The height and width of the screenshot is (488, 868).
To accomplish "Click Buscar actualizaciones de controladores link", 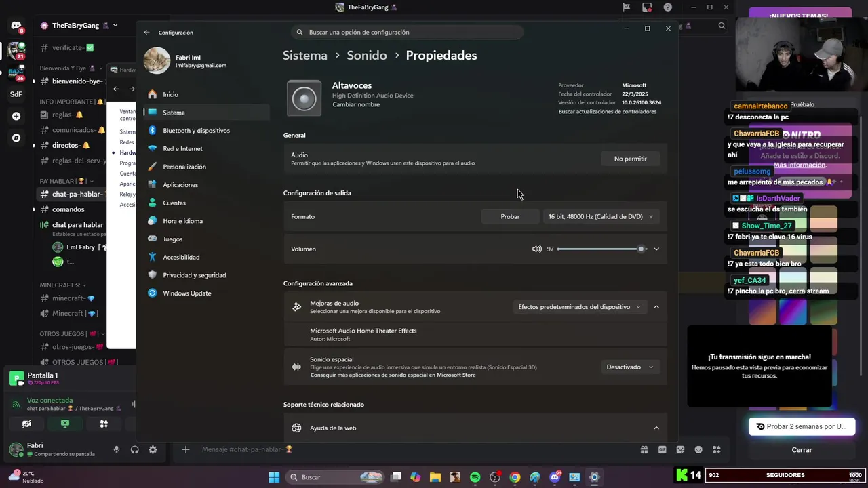I will point(608,111).
